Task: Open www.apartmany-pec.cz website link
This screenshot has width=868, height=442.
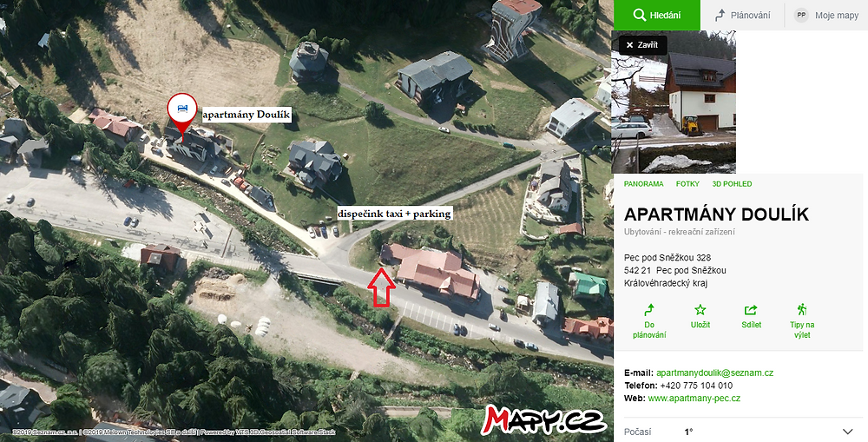Action: pos(694,399)
